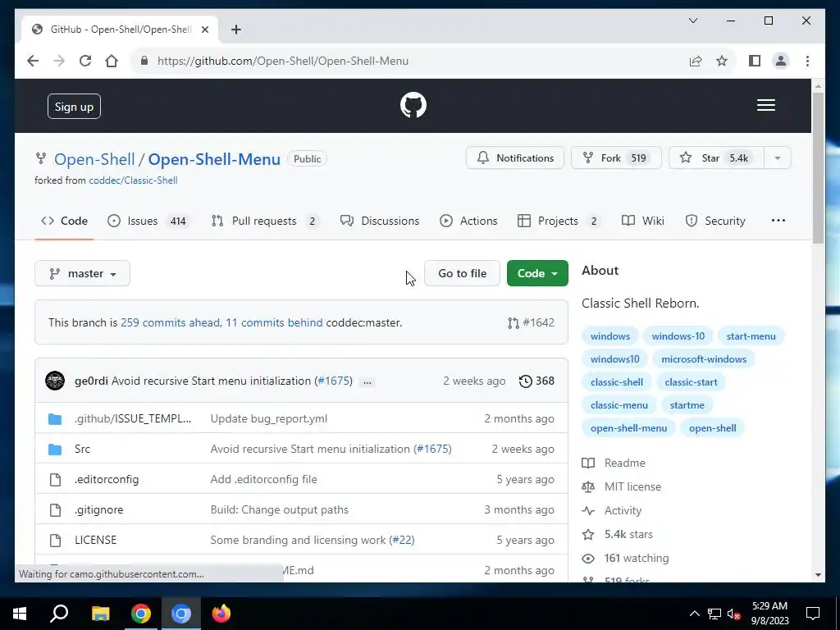Select the windows-10 topic tag
Viewport: 840px width, 630px height.
point(678,336)
